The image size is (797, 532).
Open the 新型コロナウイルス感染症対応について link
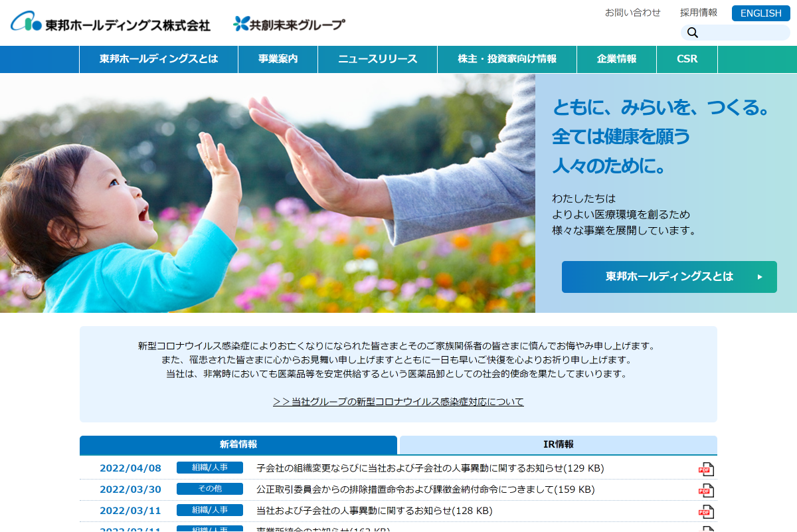(398, 402)
